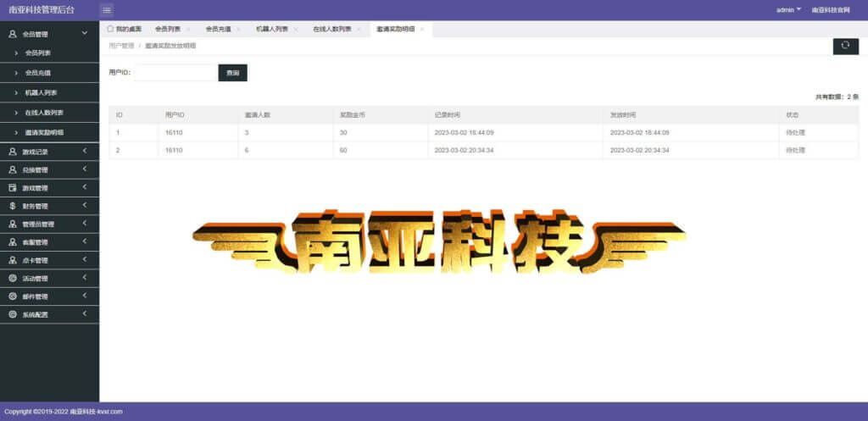Click the 客服管理 sidebar icon
The width and height of the screenshot is (868, 421).
click(x=12, y=242)
